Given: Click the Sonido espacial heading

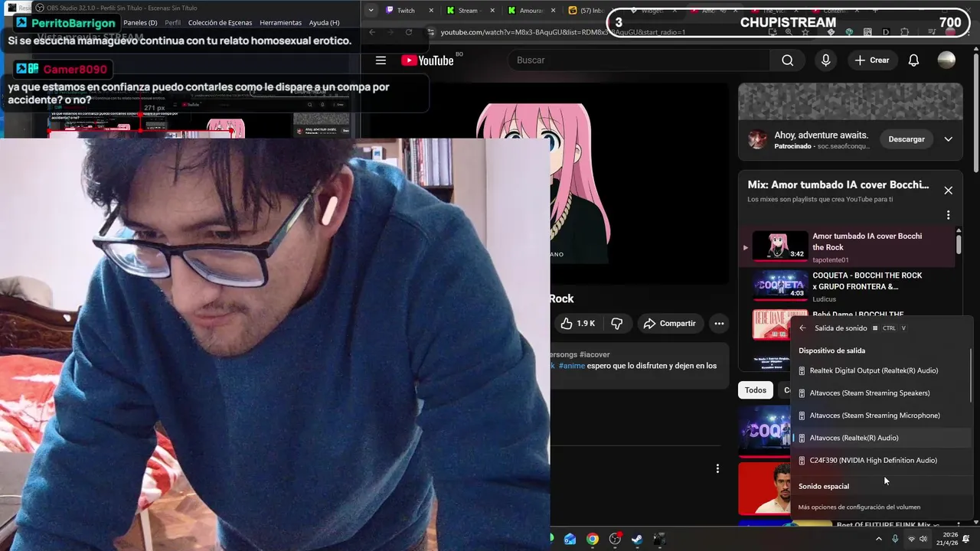Looking at the screenshot, I should [x=824, y=487].
